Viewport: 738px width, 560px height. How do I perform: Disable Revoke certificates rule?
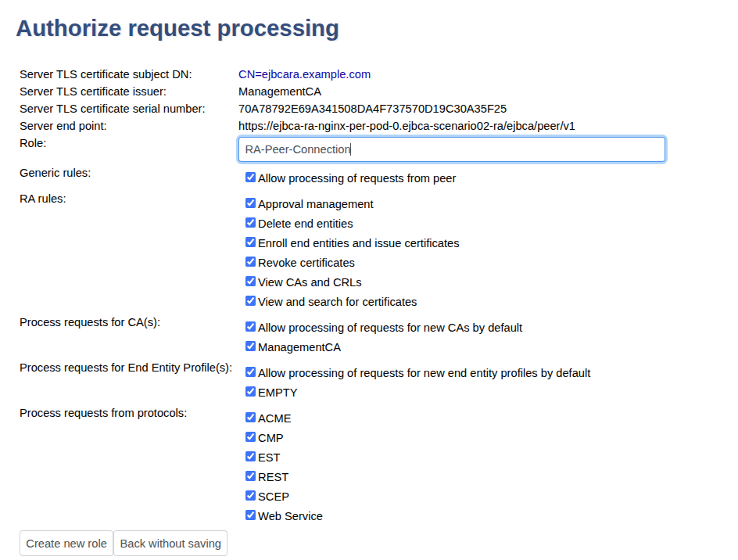coord(250,262)
